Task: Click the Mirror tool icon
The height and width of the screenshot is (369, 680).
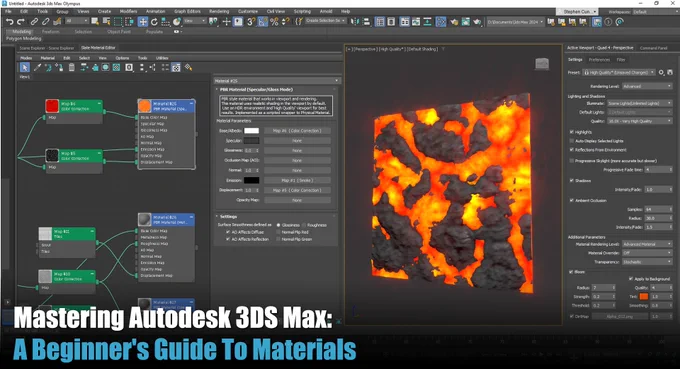Action: 355,21
